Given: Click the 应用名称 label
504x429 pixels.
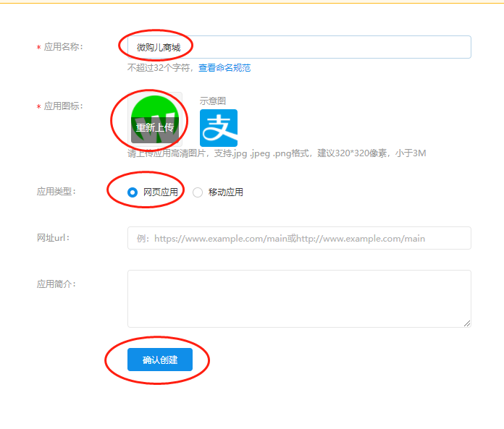Looking at the screenshot, I should coord(63,47).
